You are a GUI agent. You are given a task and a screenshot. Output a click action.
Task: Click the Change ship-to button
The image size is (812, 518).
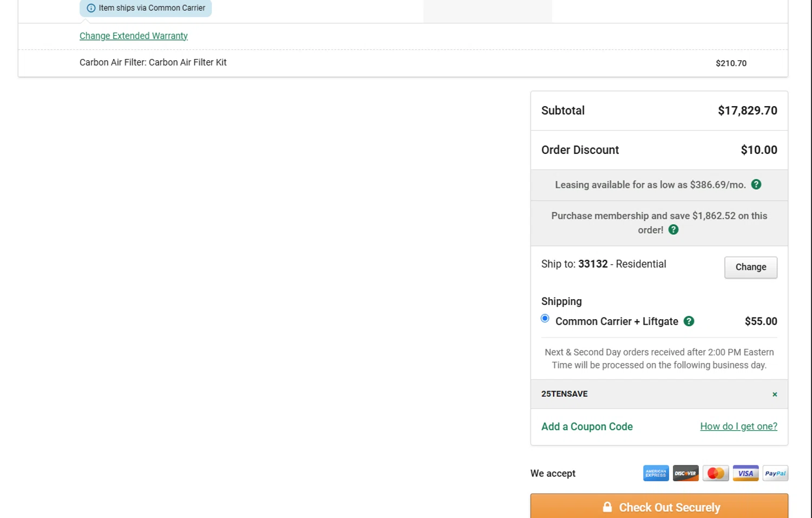(751, 267)
